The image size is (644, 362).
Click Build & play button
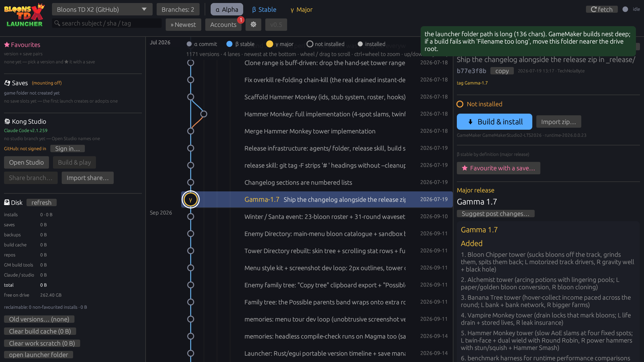pos(74,163)
